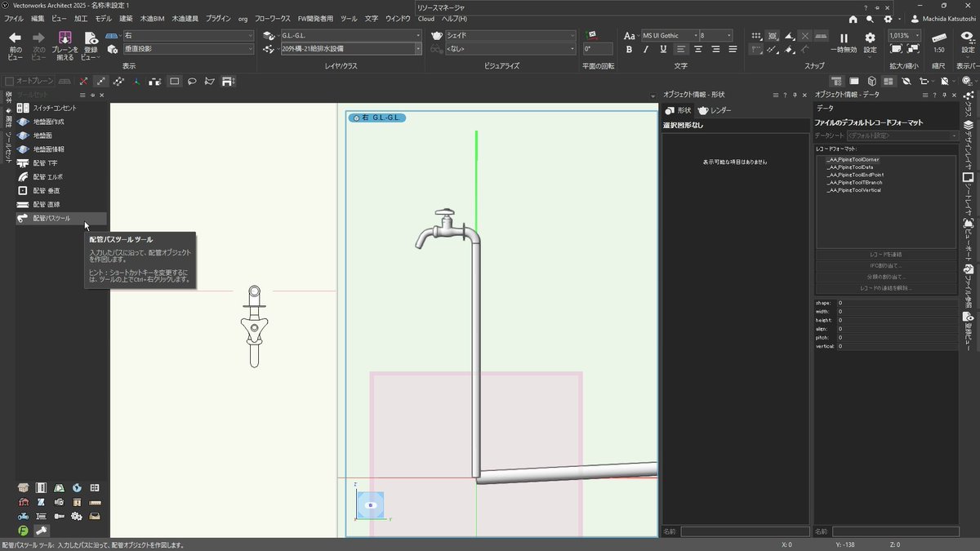The height and width of the screenshot is (551, 980).
Task: Click the レコードを連結 button
Action: click(885, 254)
